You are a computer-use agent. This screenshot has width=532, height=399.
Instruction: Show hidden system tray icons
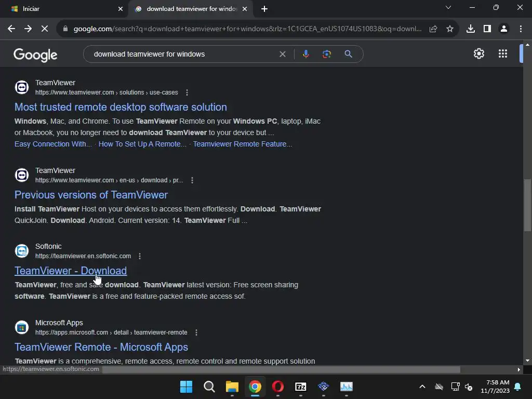[422, 387]
